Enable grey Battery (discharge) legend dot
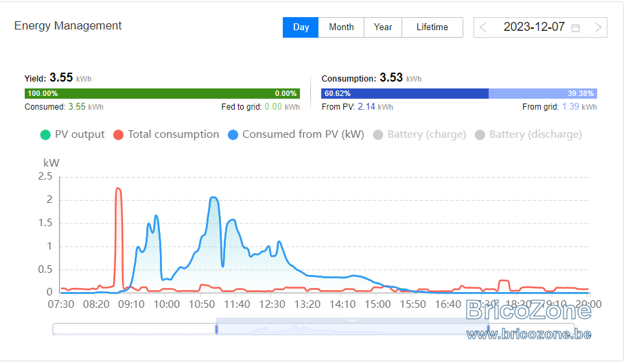628x364 pixels. point(480,135)
